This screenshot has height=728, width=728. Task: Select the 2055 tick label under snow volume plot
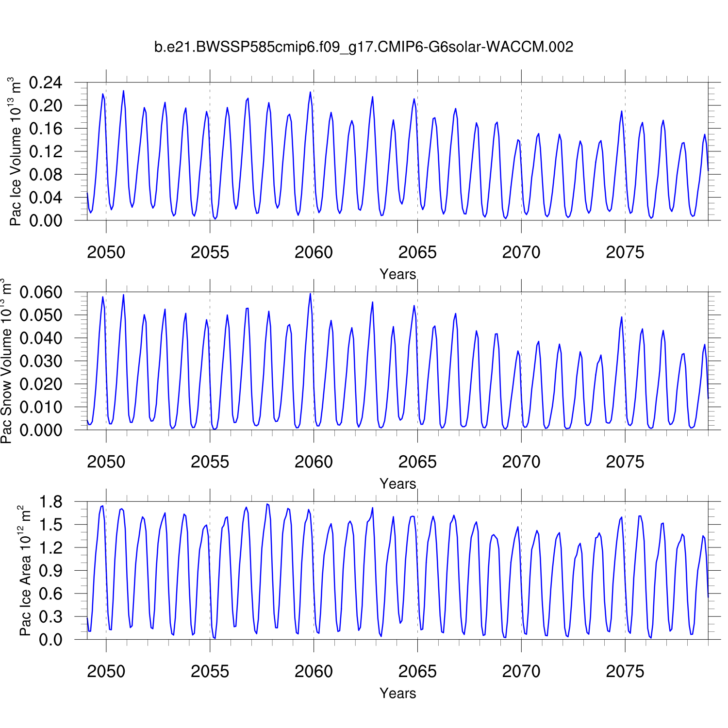(x=210, y=462)
